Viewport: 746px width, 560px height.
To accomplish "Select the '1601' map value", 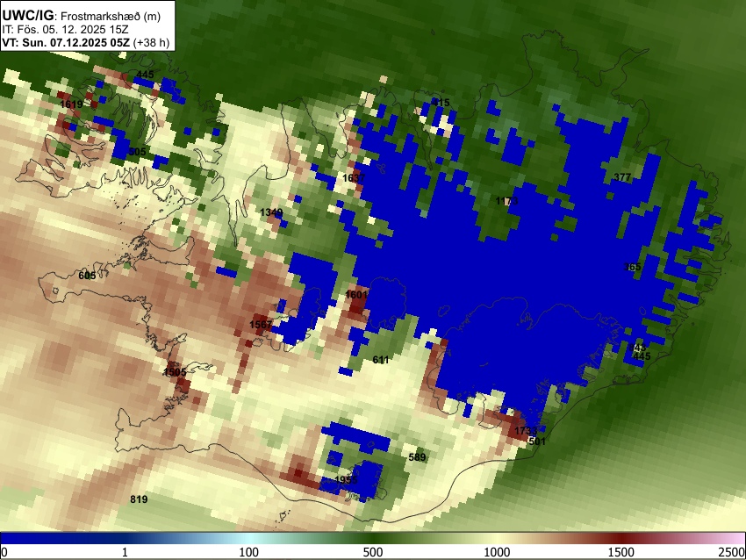I will click(356, 295).
